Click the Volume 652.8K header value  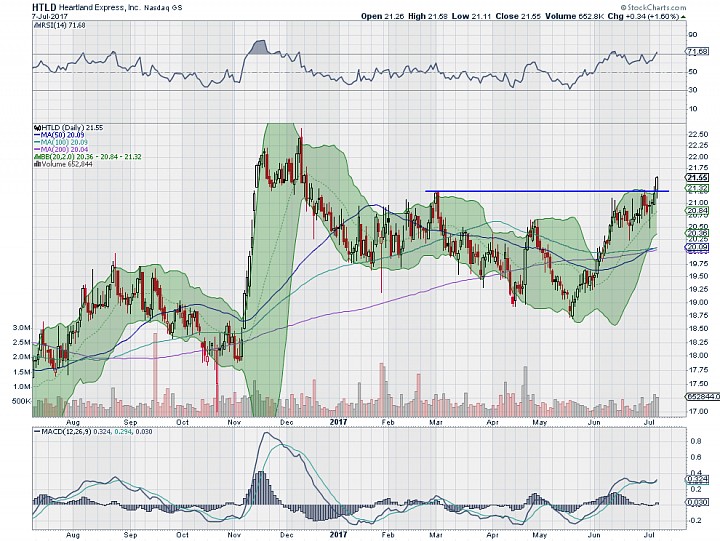pyautogui.click(x=575, y=16)
